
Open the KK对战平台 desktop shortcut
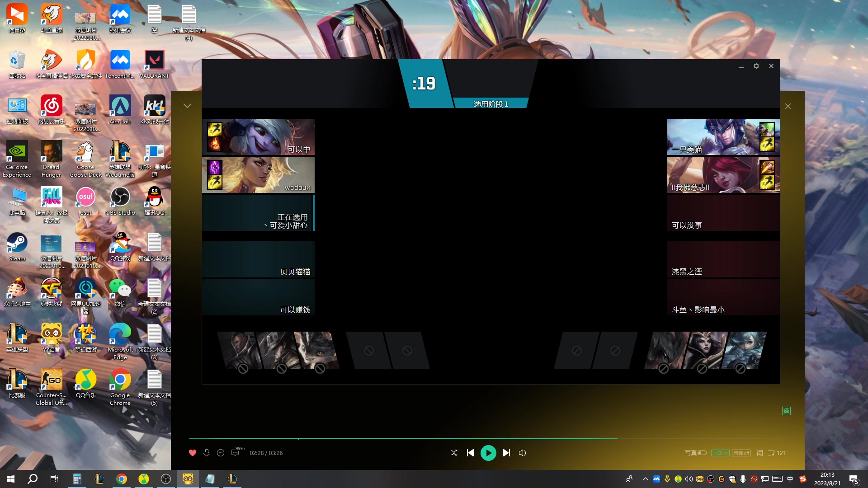point(154,110)
